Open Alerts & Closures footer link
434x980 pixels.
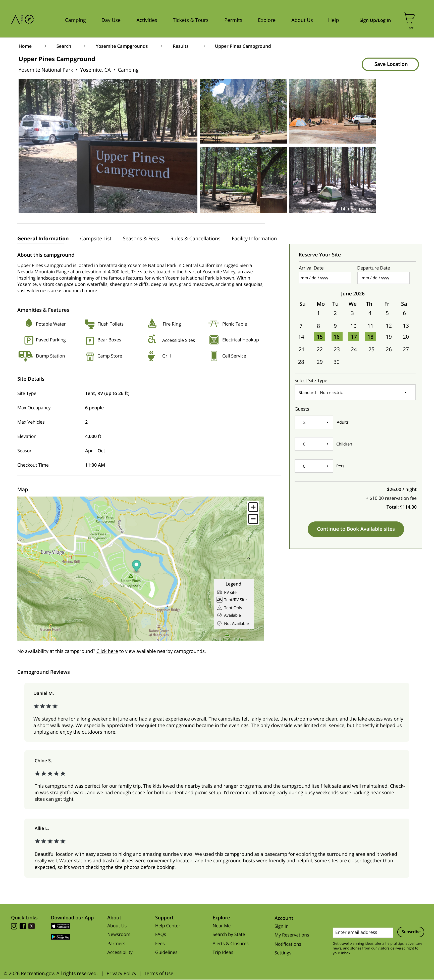click(x=230, y=944)
